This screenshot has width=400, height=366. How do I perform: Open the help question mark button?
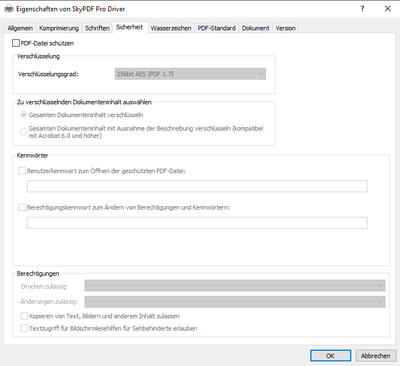click(x=362, y=9)
